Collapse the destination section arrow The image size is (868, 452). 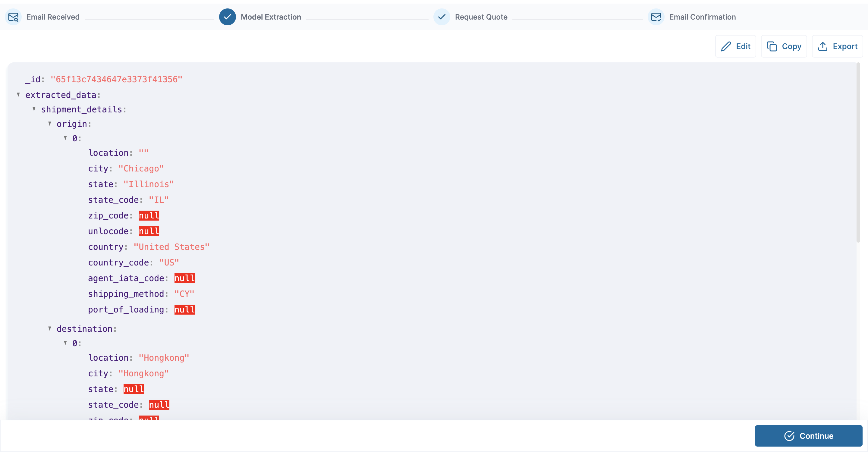pos(49,328)
